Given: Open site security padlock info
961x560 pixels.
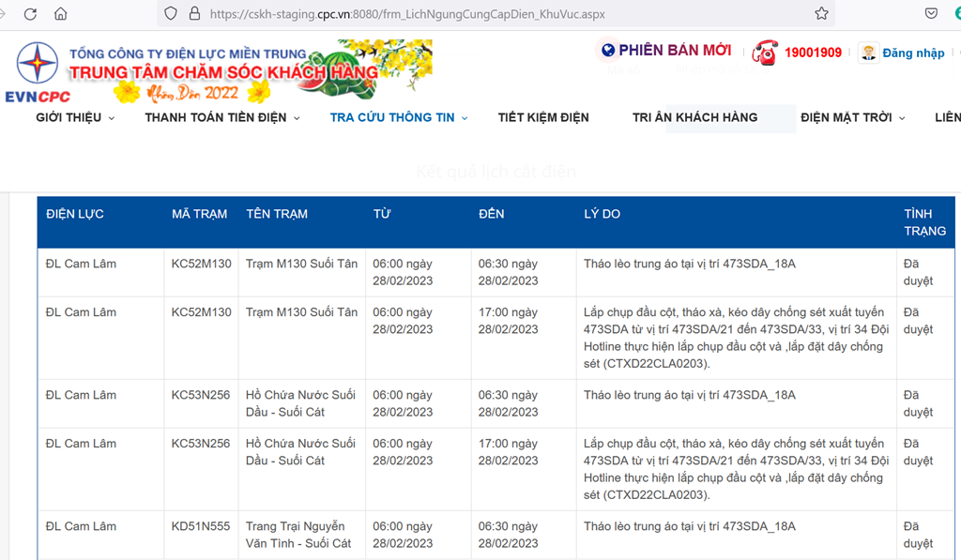Looking at the screenshot, I should [194, 14].
